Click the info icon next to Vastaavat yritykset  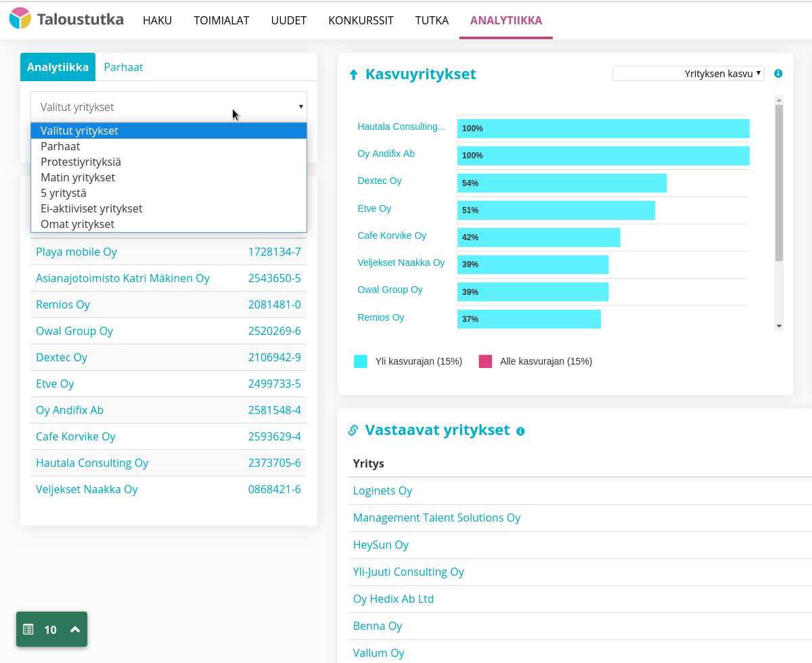tap(520, 431)
